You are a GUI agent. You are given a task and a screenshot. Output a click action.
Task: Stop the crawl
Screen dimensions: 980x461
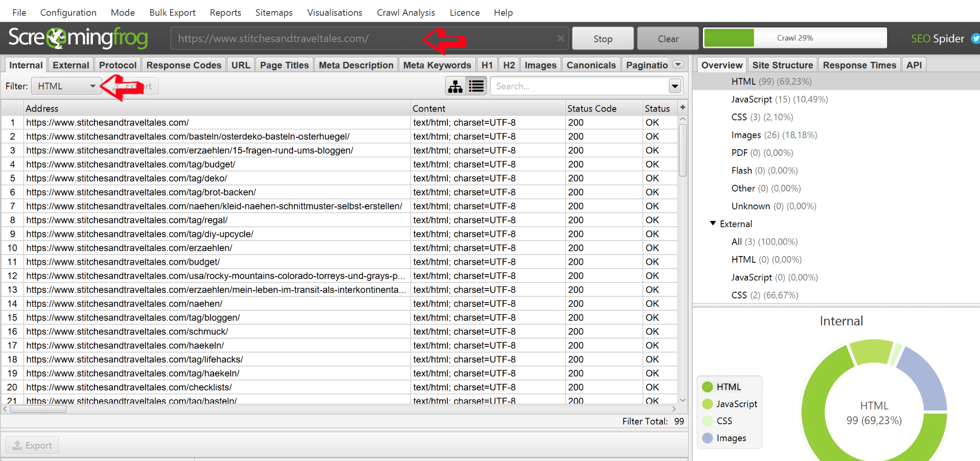(x=603, y=39)
